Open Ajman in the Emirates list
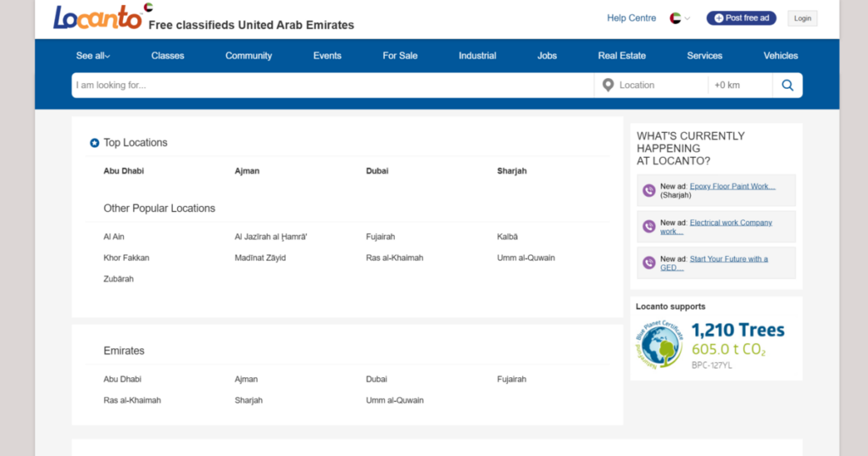The image size is (868, 456). click(x=247, y=379)
